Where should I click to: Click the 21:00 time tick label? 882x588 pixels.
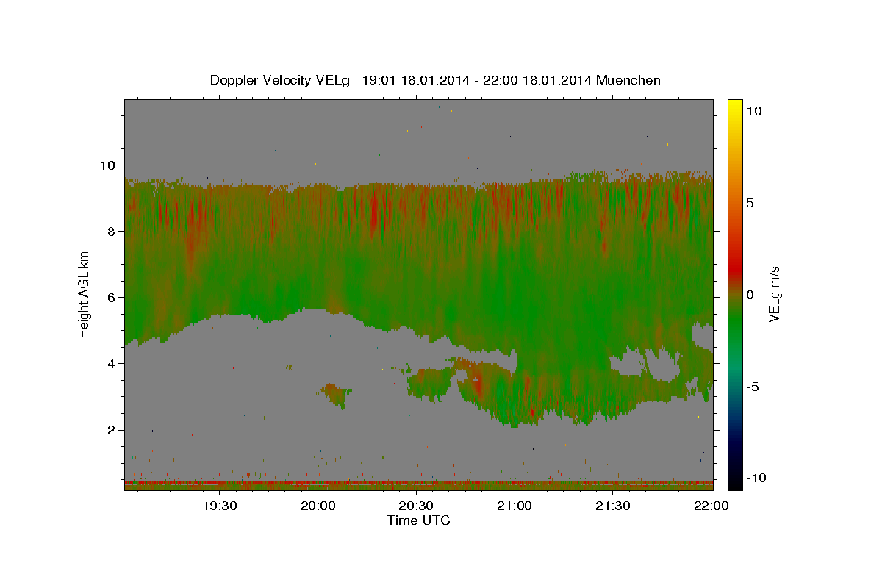point(514,506)
